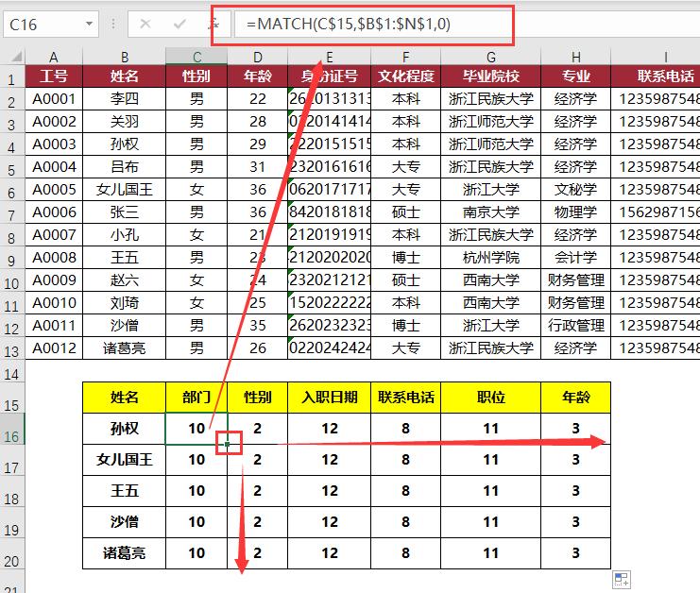Select cell A0005
The width and height of the screenshot is (700, 593).
[54, 189]
